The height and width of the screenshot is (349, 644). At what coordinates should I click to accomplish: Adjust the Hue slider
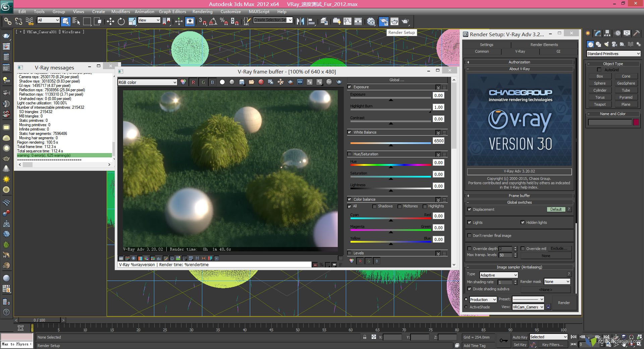390,165
